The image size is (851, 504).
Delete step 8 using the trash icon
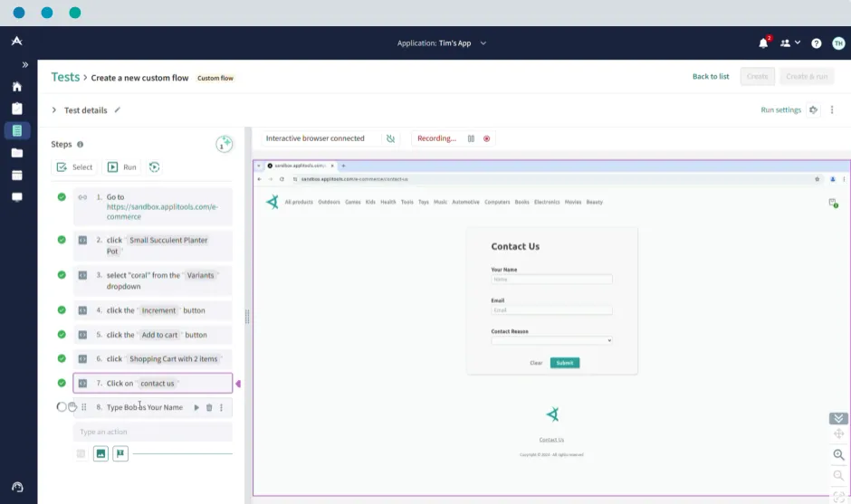click(x=209, y=407)
